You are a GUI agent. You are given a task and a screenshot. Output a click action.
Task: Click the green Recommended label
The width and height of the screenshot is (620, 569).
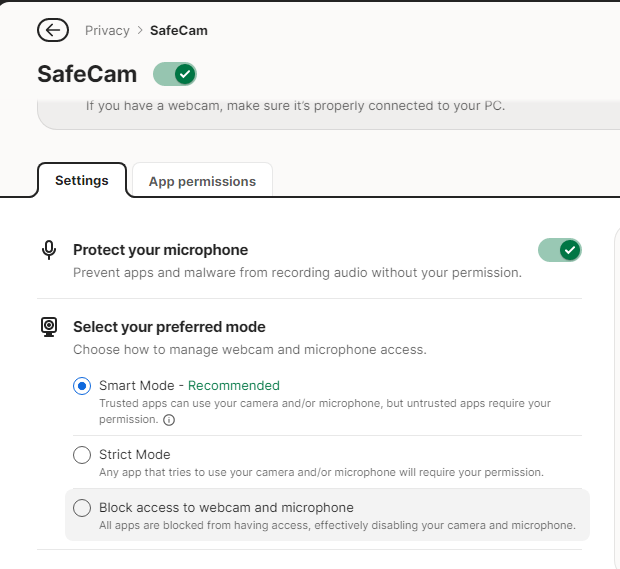234,385
